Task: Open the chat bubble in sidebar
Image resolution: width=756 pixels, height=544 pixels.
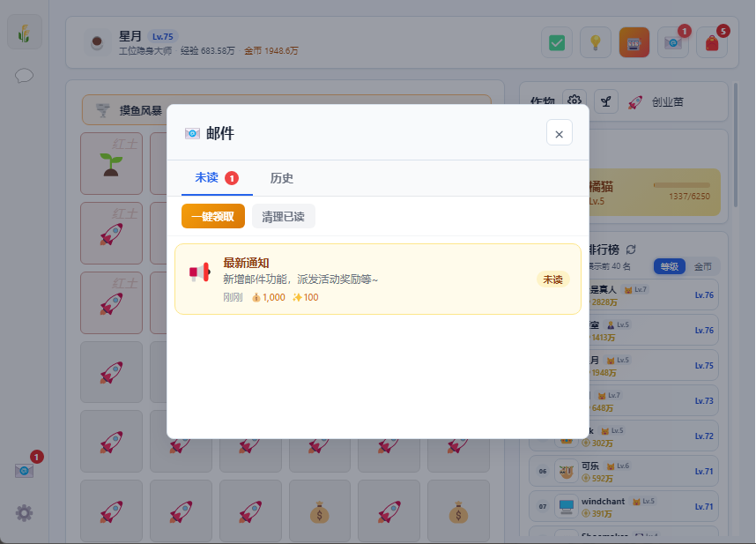Action: pyautogui.click(x=24, y=76)
